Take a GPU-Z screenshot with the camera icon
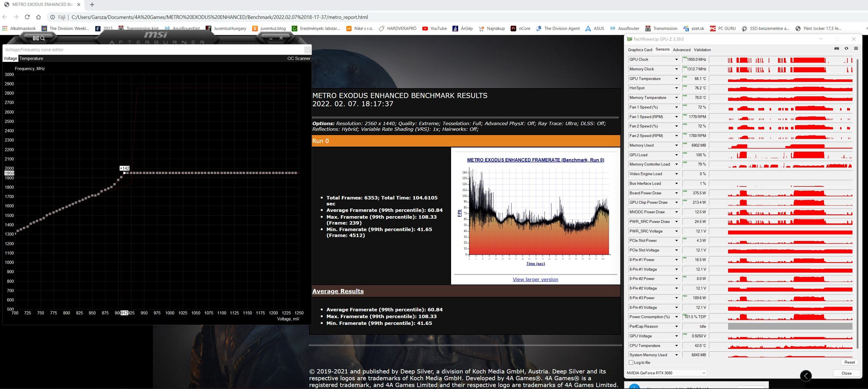Screen dimensions: 868x389 (x=837, y=49)
